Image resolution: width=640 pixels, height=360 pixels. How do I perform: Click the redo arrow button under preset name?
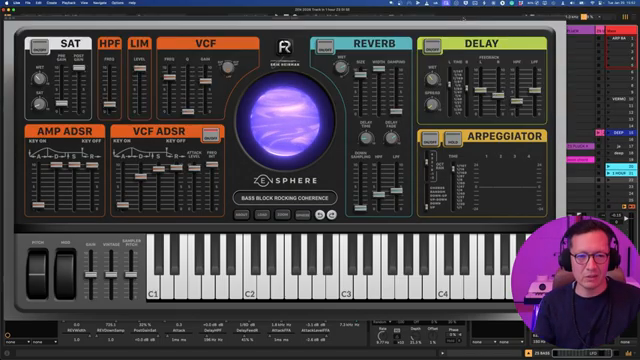pos(332,215)
